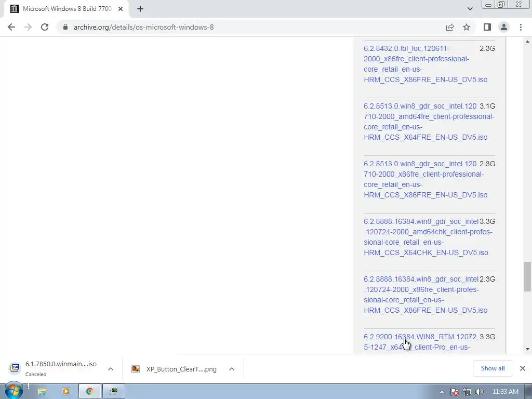Show hidden system tray icons
This screenshot has width=532, height=399.
[x=442, y=392]
